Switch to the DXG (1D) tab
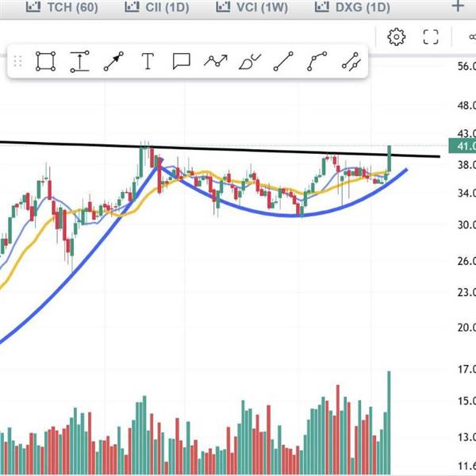This screenshot has height=476, width=476. pos(352,7)
